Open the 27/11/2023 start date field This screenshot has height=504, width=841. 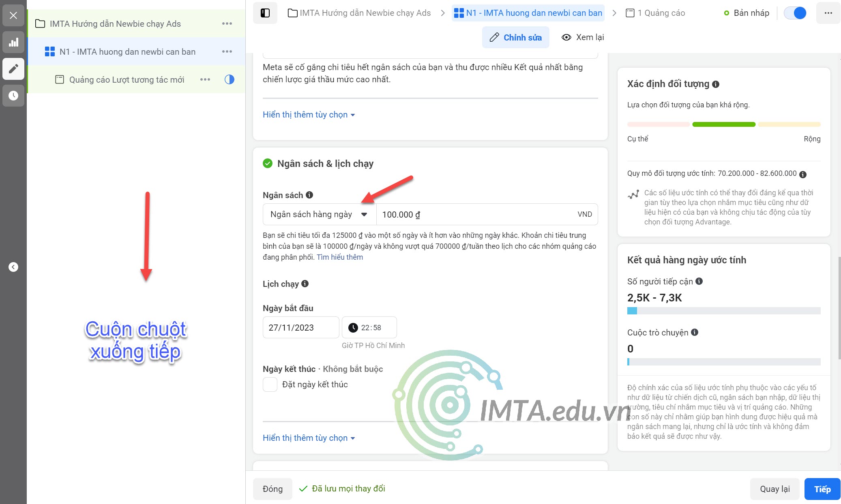(301, 327)
